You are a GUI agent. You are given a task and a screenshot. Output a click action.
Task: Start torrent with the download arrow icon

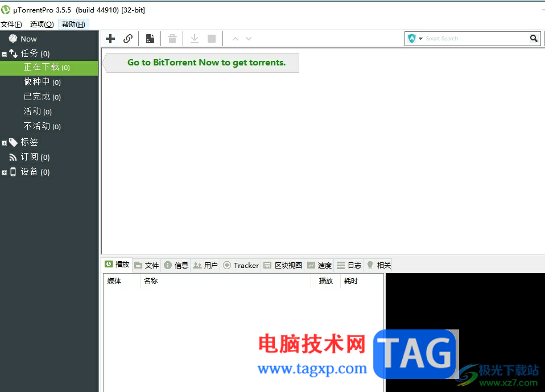195,39
